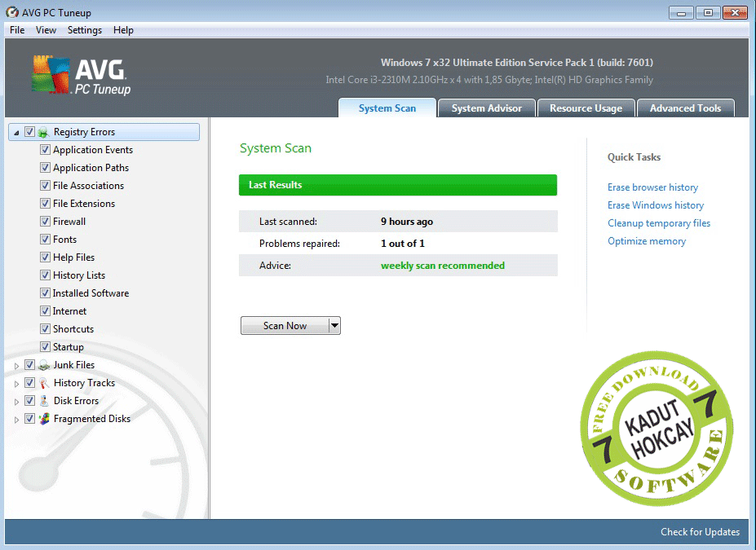Uncheck the Startup checkbox
The height and width of the screenshot is (550, 756).
coord(45,346)
